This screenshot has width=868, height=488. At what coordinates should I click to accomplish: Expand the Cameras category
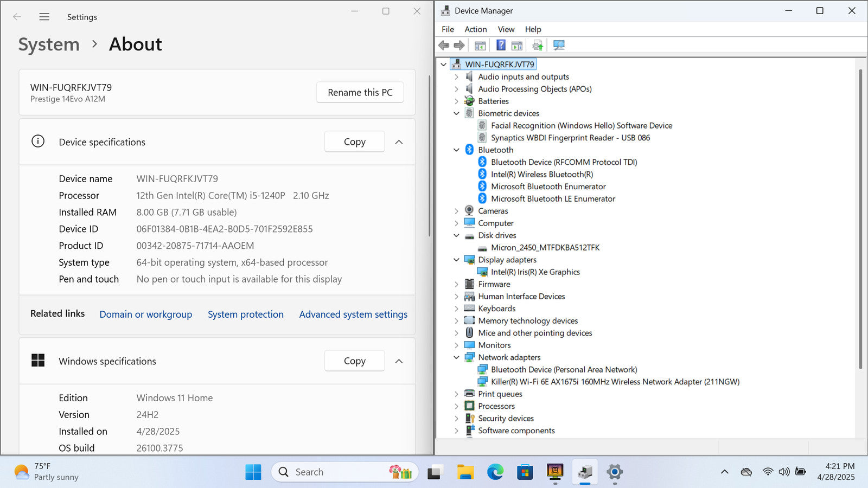456,211
